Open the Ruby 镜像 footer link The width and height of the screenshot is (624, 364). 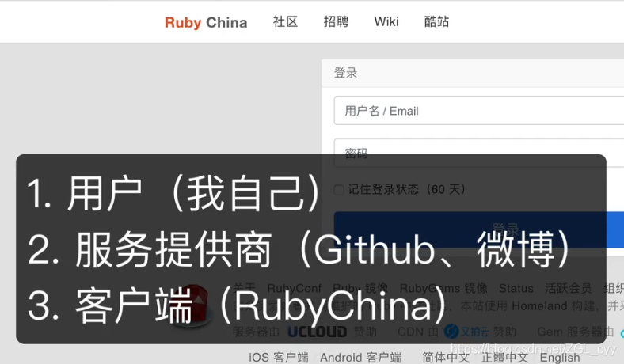[x=360, y=288]
